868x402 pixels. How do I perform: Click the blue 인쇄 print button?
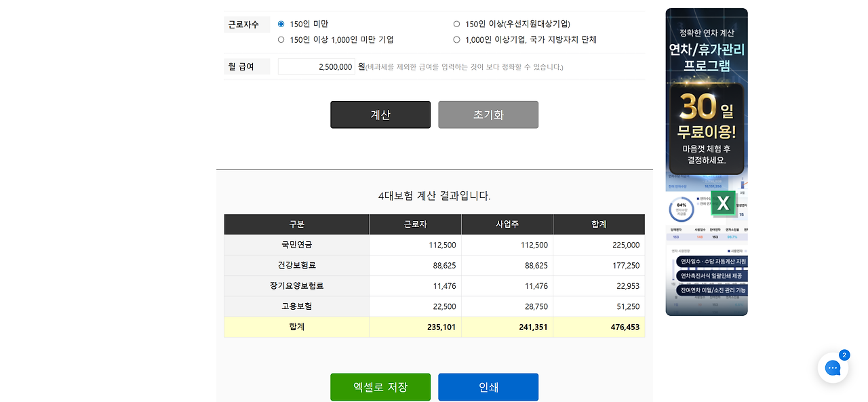[x=488, y=387]
